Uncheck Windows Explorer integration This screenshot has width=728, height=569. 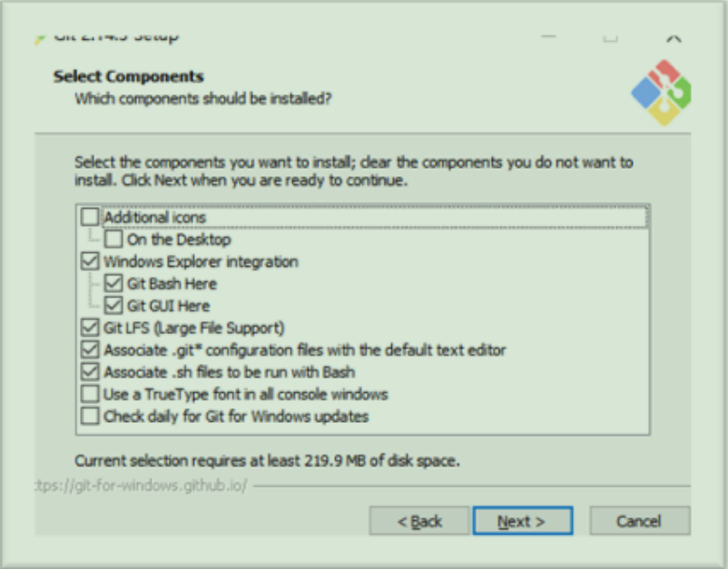point(90,261)
